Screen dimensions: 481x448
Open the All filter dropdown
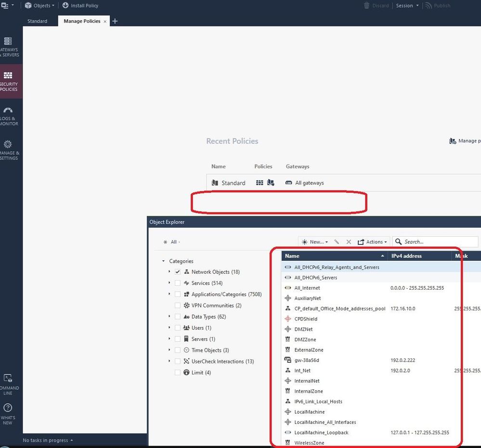coord(172,242)
